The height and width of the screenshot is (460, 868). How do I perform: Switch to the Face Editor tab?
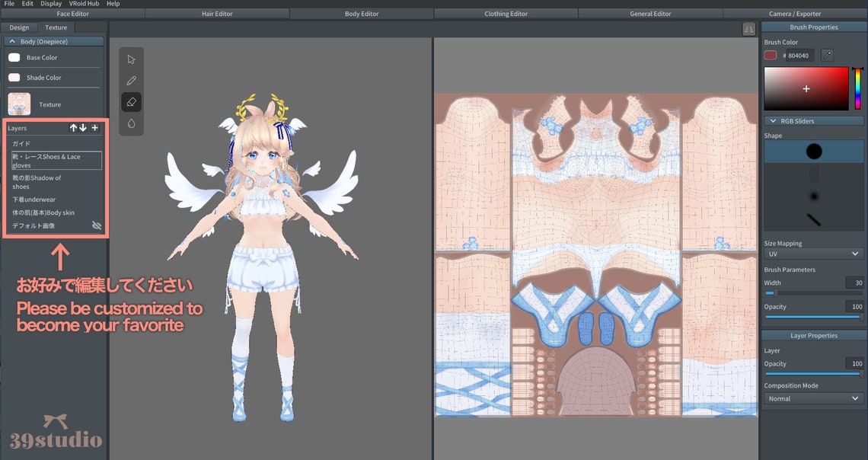click(x=72, y=13)
